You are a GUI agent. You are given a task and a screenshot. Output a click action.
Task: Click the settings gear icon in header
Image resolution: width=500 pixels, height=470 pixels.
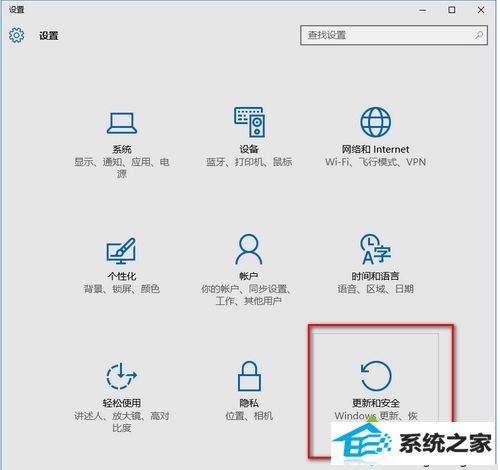point(16,35)
